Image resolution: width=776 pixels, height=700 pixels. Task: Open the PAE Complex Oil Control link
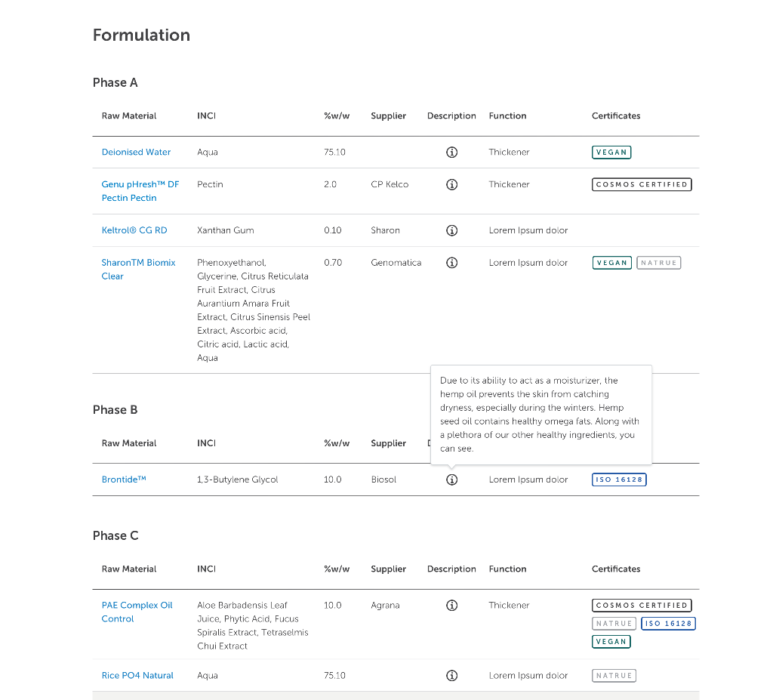(x=137, y=612)
